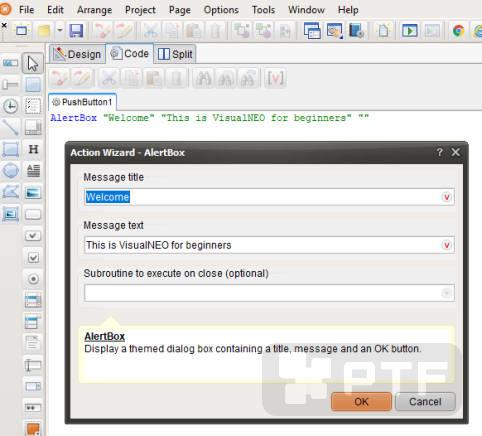Screen dimensions: 482x436
Task: Select the pointer selection tool in toolbox
Action: (x=33, y=63)
